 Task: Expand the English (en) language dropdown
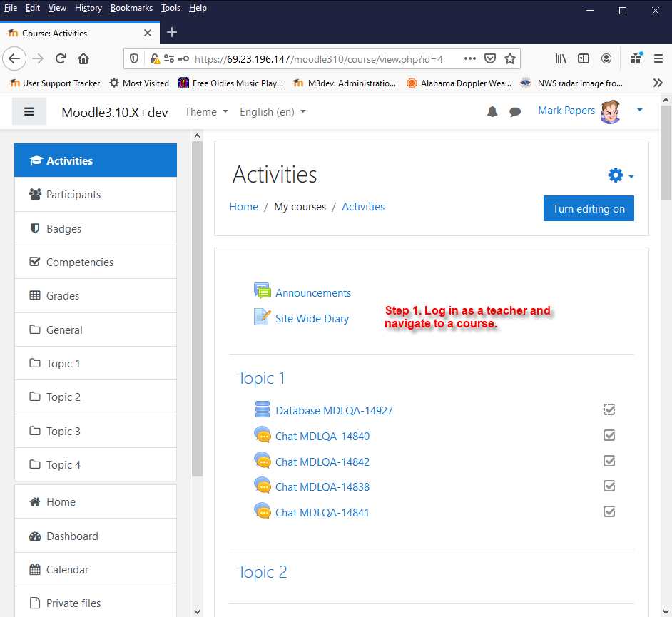(x=273, y=112)
